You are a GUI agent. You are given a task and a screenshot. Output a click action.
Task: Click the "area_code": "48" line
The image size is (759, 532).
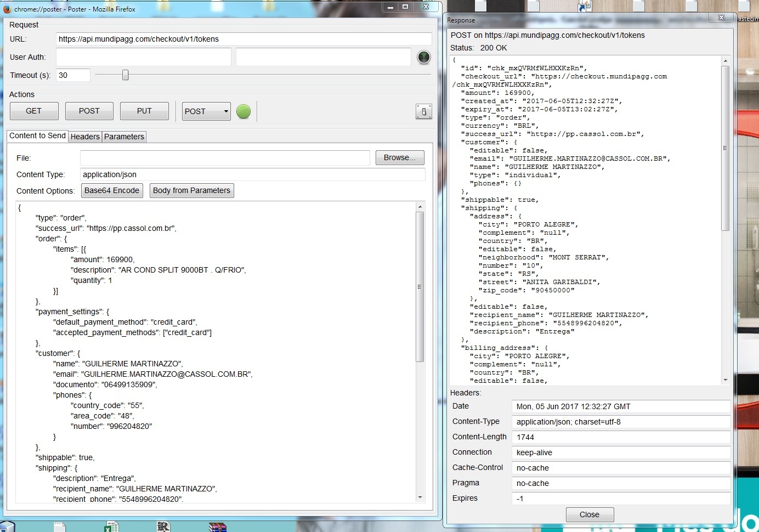point(103,416)
